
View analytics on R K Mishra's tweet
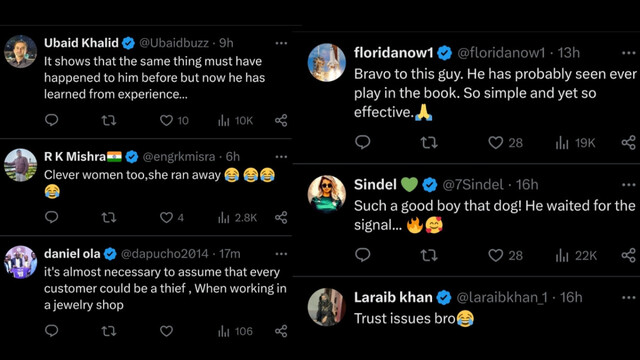tap(237, 218)
